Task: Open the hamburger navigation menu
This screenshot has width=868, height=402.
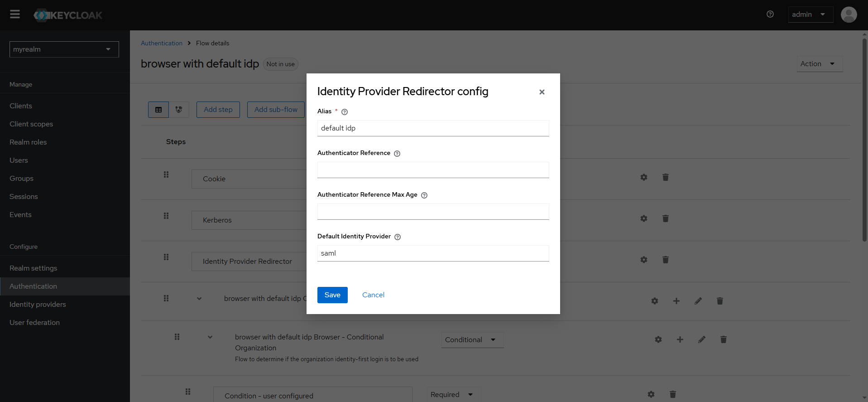Action: click(x=15, y=15)
